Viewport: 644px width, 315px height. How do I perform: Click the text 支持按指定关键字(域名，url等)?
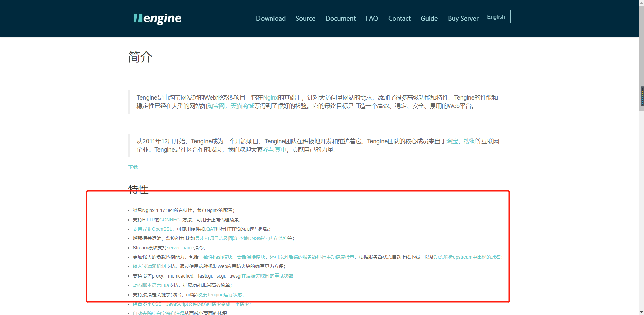coord(165,295)
